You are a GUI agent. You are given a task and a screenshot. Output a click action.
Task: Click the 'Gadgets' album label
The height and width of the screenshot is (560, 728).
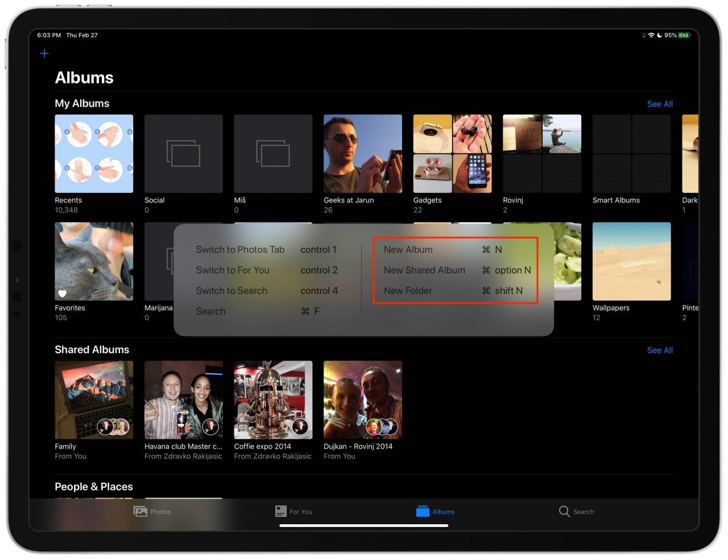pos(427,200)
